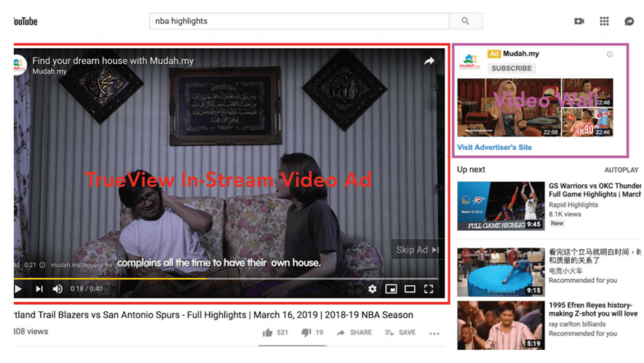Click the Mudah.my name in ad panel

pos(521,54)
